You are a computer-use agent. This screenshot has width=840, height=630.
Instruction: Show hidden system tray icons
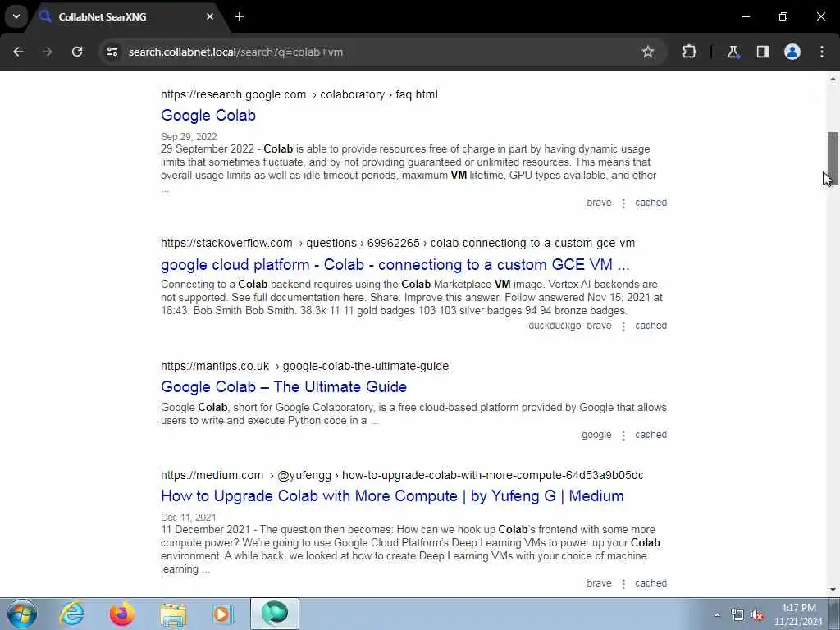click(717, 614)
